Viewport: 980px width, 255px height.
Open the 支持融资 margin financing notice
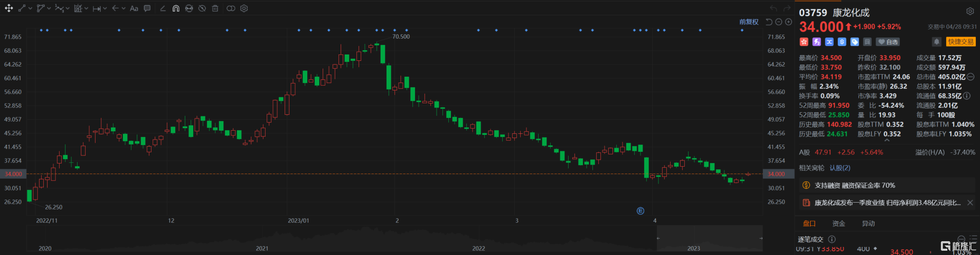point(887,185)
